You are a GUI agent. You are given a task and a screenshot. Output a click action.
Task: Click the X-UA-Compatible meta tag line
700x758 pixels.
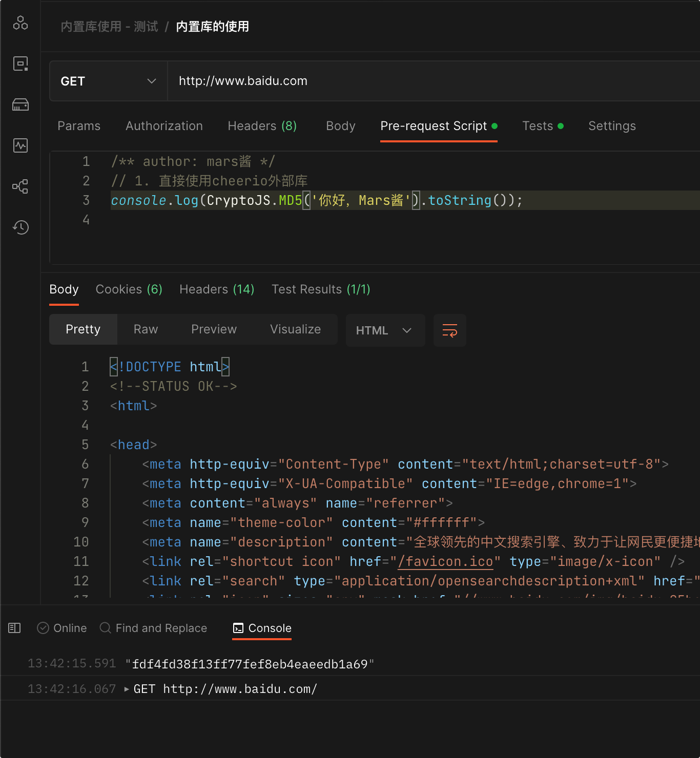pos(389,484)
